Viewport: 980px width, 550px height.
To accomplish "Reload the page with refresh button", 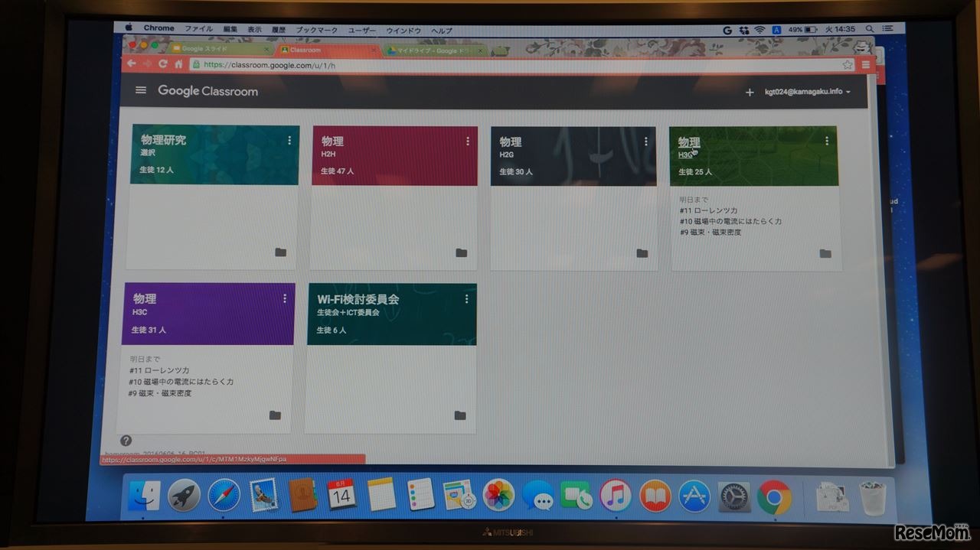I will click(162, 64).
